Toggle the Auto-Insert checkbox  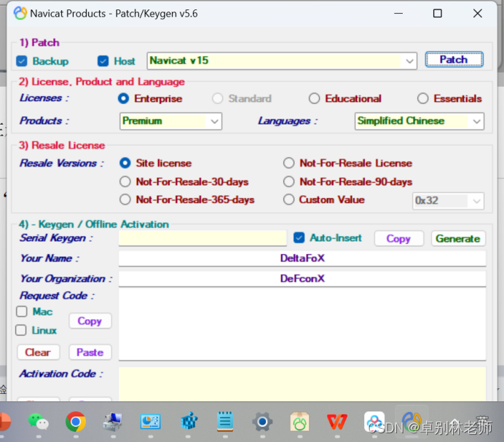pyautogui.click(x=299, y=238)
